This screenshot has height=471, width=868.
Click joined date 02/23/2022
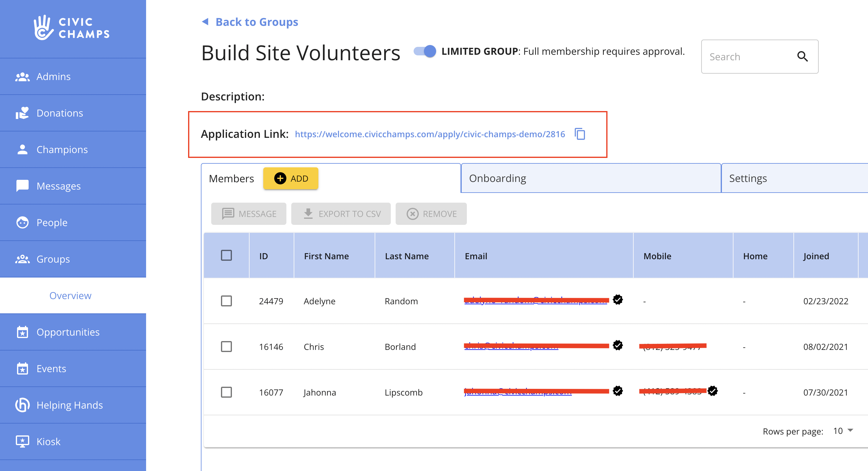click(x=825, y=301)
